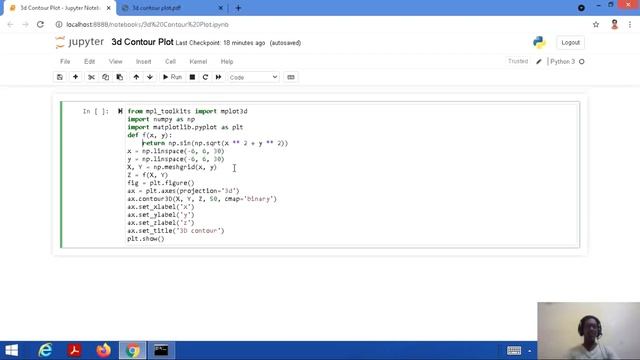Screen dimensions: 640x360
Task: Move the selected cell down
Action: click(x=150, y=77)
